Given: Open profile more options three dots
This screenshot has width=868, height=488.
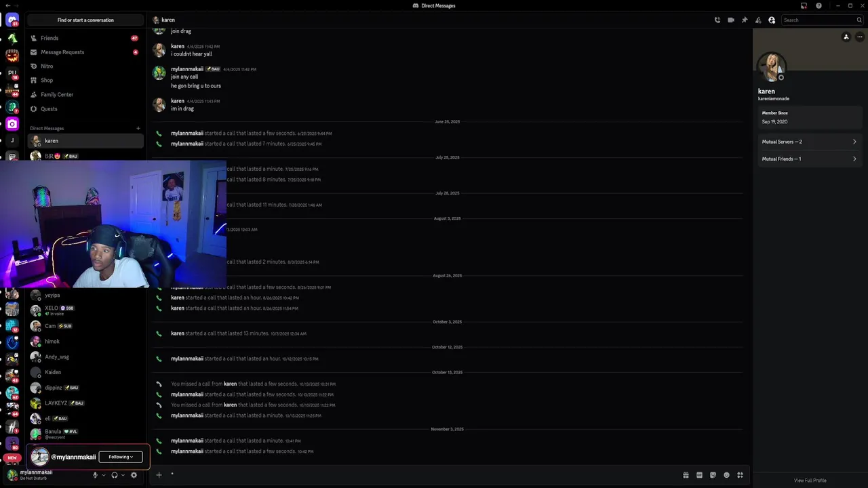Looking at the screenshot, I should [x=859, y=37].
